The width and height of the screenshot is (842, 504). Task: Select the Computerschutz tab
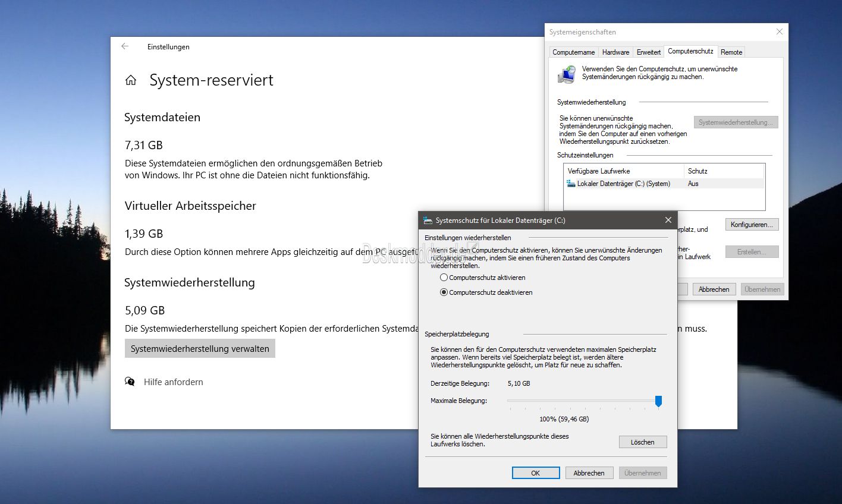tap(690, 51)
